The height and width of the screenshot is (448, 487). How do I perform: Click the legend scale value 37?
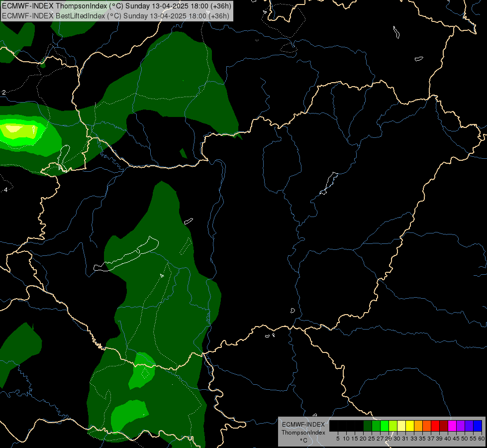pyautogui.click(x=431, y=439)
